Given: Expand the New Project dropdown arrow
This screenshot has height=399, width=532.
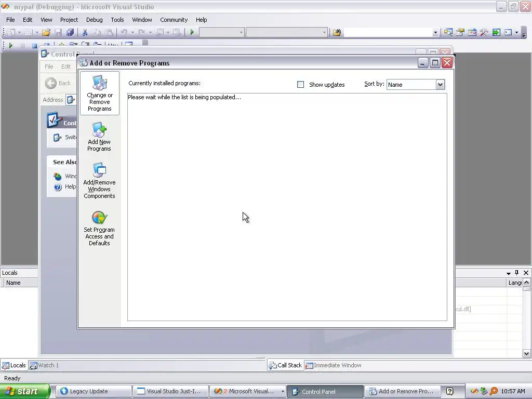Looking at the screenshot, I should pyautogui.click(x=19, y=33).
